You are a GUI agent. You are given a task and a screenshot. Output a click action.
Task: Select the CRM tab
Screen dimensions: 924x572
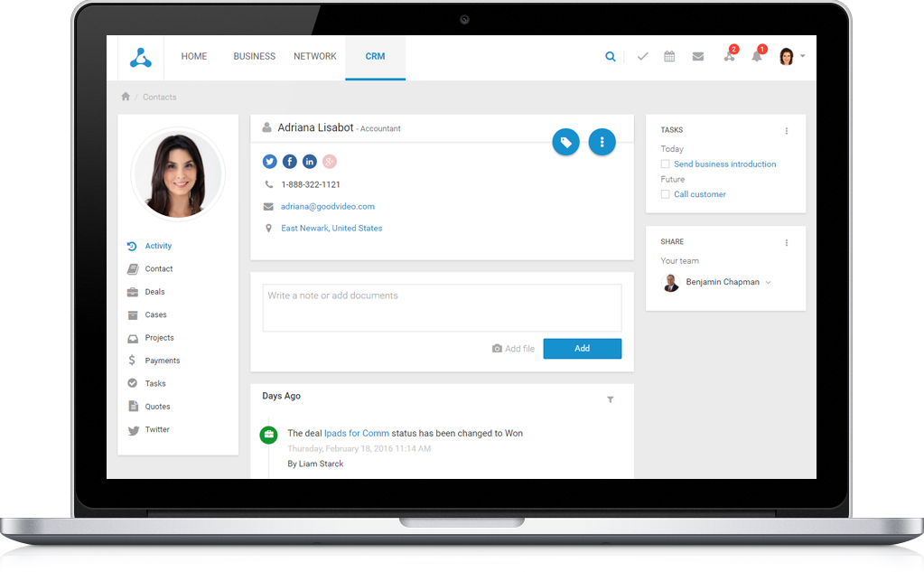[x=376, y=57]
